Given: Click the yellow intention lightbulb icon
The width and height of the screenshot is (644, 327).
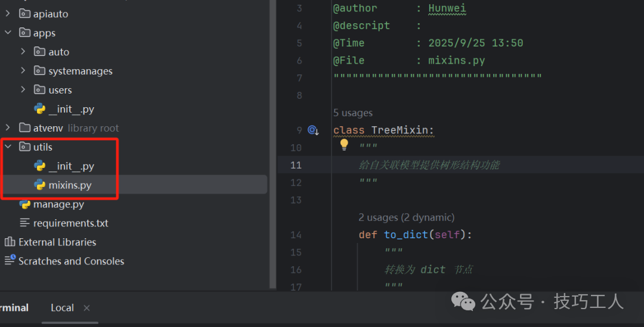Looking at the screenshot, I should coord(344,144).
